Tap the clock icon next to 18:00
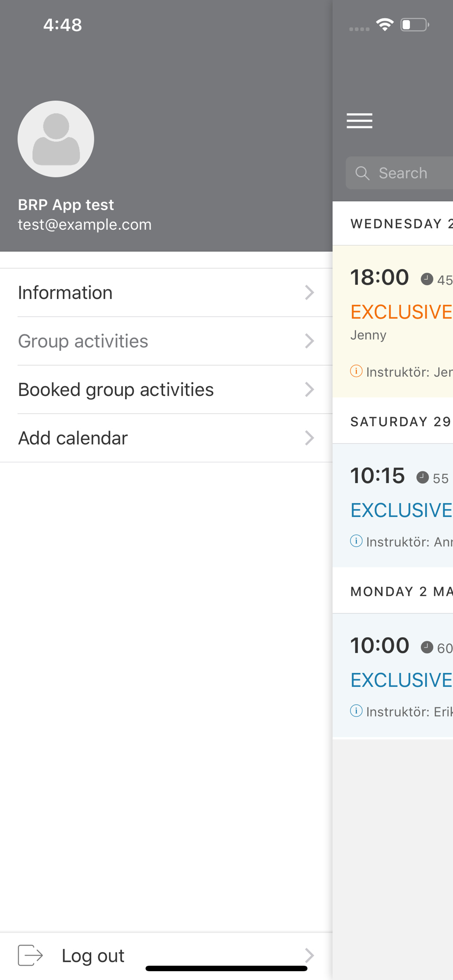 (427, 279)
